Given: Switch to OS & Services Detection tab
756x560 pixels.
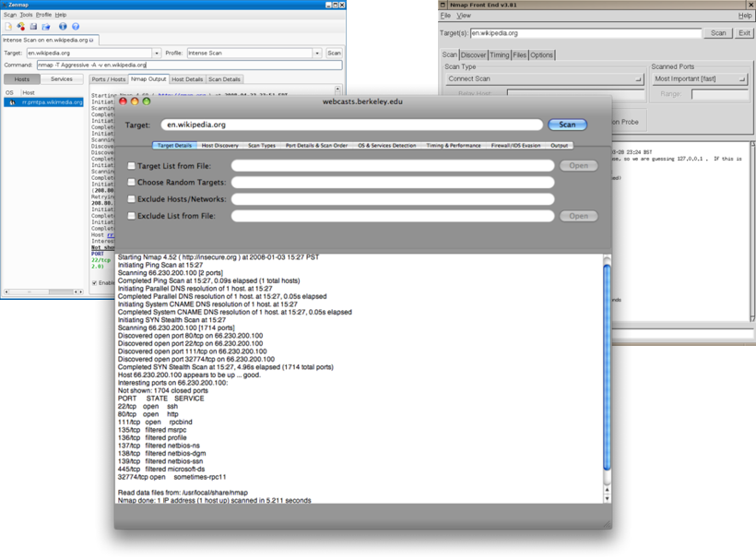Looking at the screenshot, I should pos(386,145).
